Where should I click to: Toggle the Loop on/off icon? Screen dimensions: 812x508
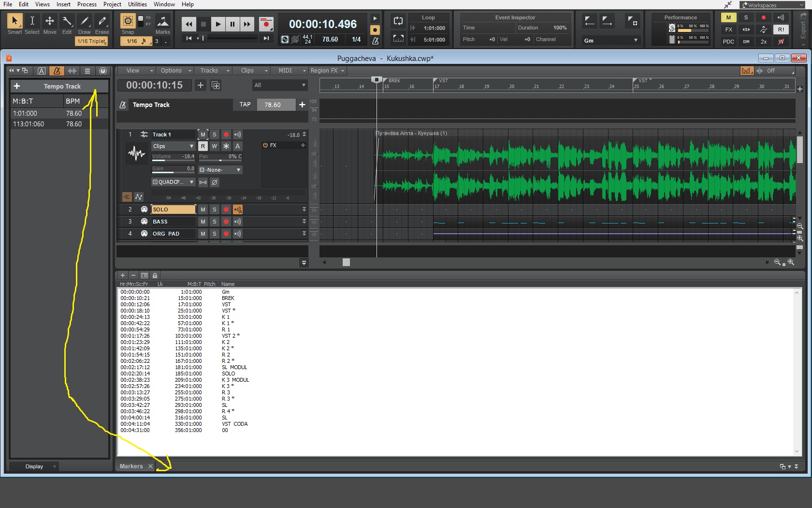pos(398,21)
